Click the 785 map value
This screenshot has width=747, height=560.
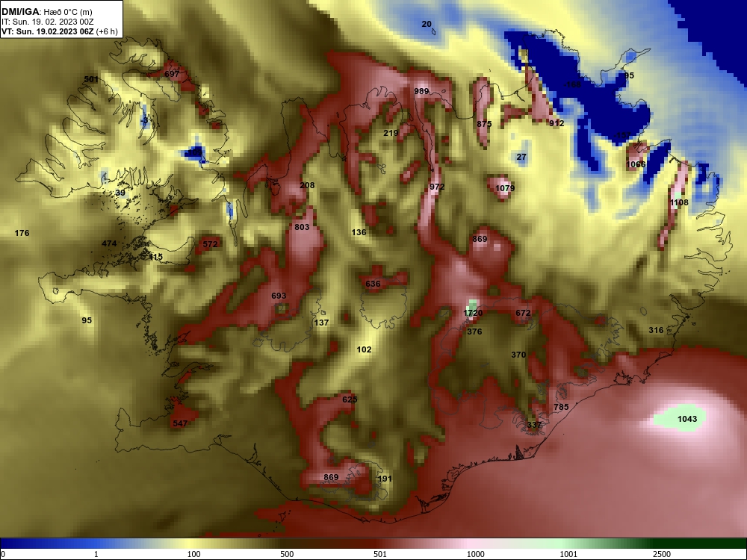coord(561,407)
